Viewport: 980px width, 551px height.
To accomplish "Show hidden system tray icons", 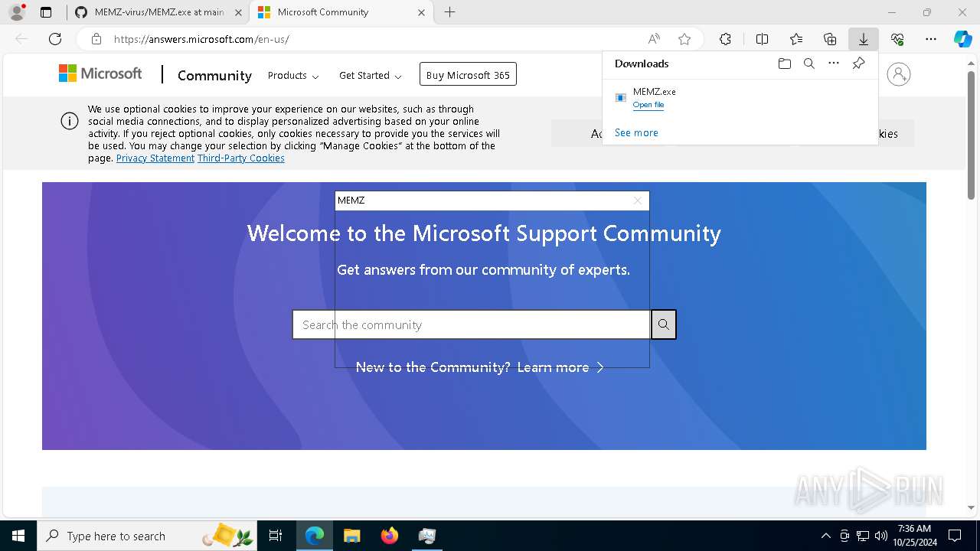I will coord(825,536).
